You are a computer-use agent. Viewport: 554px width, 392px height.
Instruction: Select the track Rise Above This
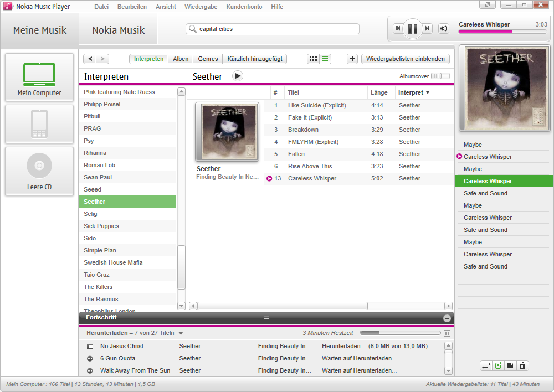click(359, 166)
